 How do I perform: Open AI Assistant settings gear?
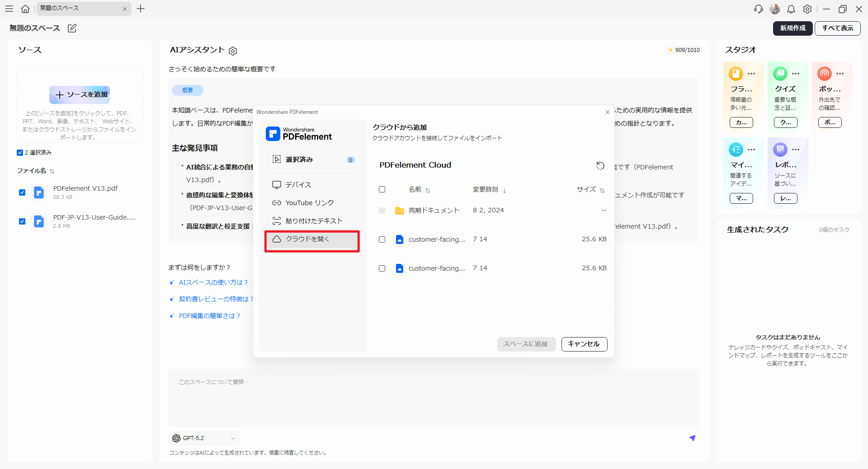pyautogui.click(x=233, y=51)
